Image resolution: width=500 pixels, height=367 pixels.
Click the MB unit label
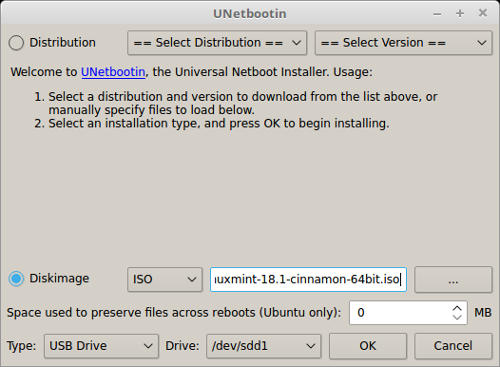(x=483, y=313)
